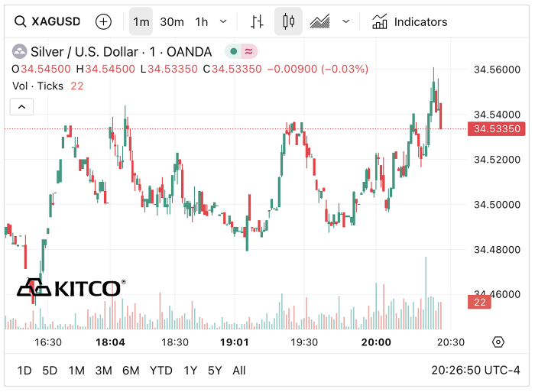This screenshot has width=535, height=392.
Task: Switch to bars chart style
Action: tap(257, 22)
